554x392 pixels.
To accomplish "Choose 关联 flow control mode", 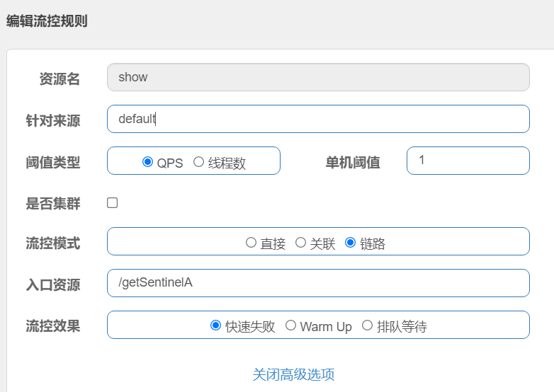I will [300, 243].
